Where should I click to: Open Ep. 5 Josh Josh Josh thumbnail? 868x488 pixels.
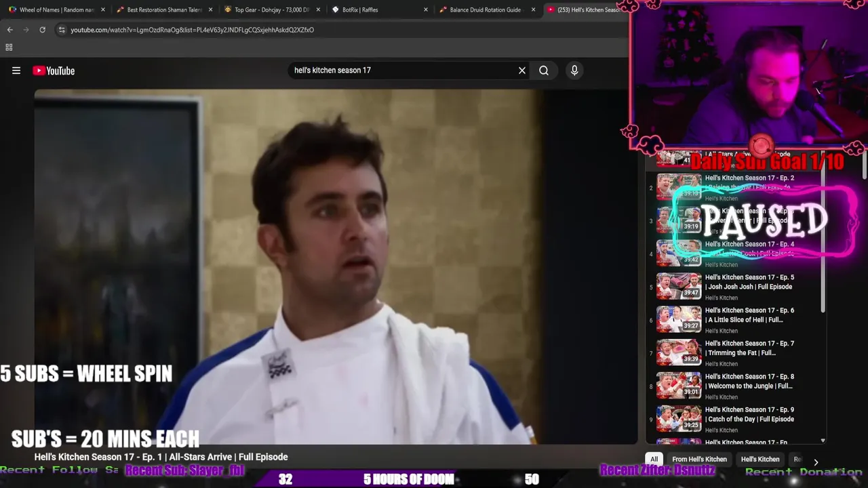[679, 286]
